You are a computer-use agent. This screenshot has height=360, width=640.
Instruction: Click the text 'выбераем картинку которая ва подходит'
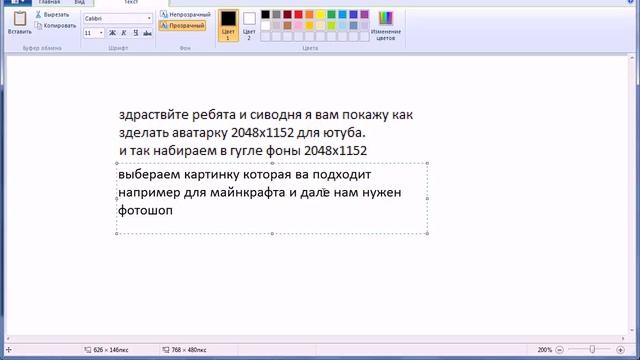tap(244, 175)
